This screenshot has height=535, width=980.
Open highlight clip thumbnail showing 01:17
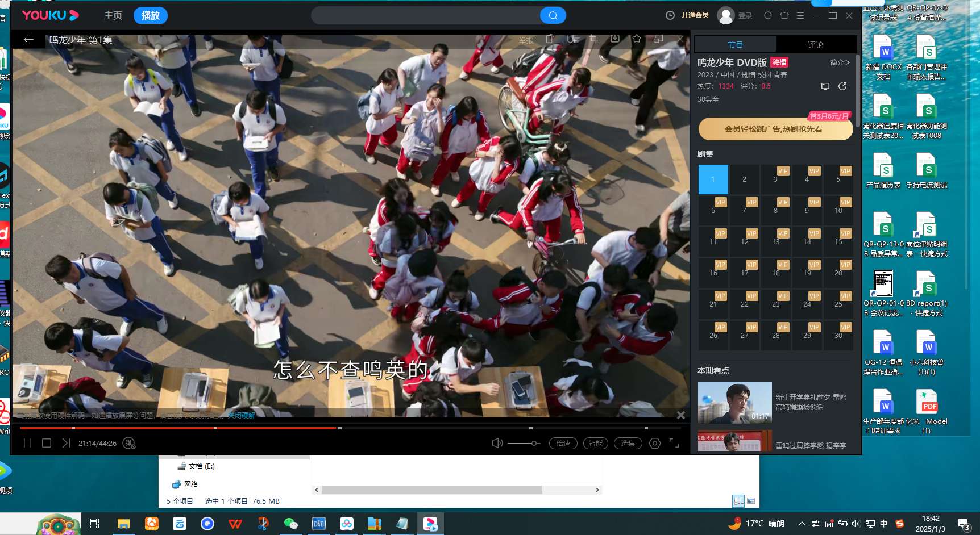click(x=735, y=402)
